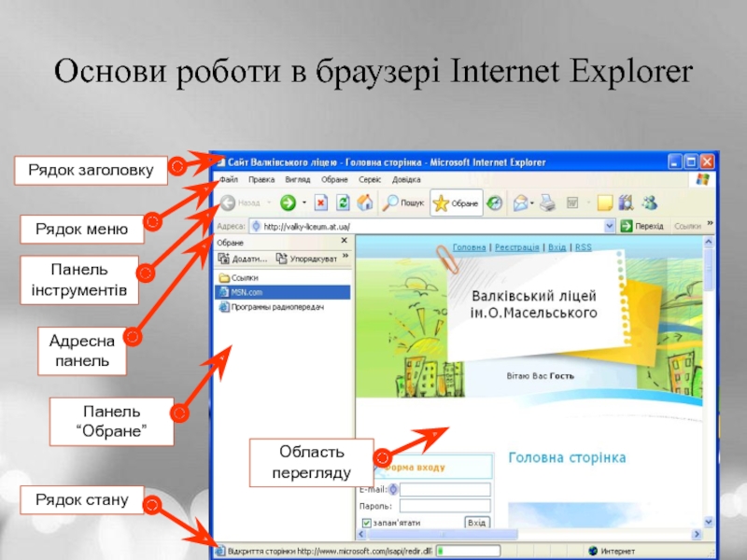
Task: Click the green Forward arrow button
Action: point(288,203)
